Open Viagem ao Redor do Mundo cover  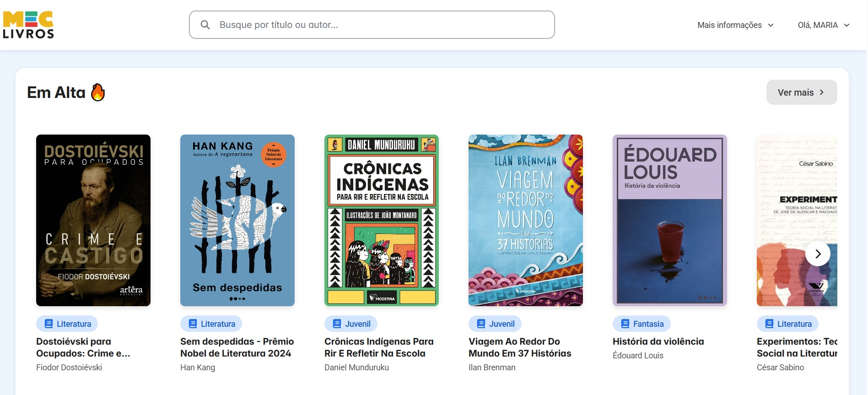click(x=526, y=220)
